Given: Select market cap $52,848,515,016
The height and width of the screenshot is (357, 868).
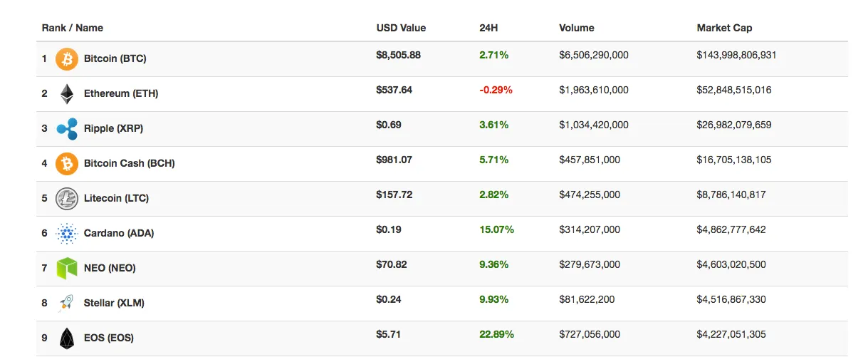Looking at the screenshot, I should (734, 90).
